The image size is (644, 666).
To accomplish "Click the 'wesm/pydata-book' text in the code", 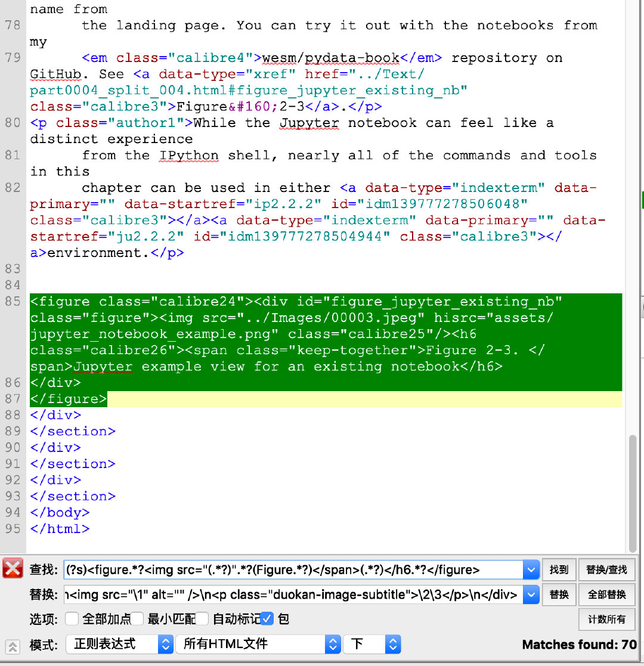I will [331, 58].
